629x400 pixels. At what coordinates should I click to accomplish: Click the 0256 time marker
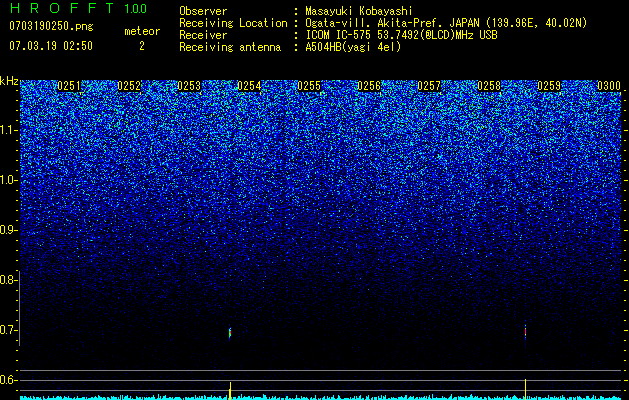click(x=369, y=86)
